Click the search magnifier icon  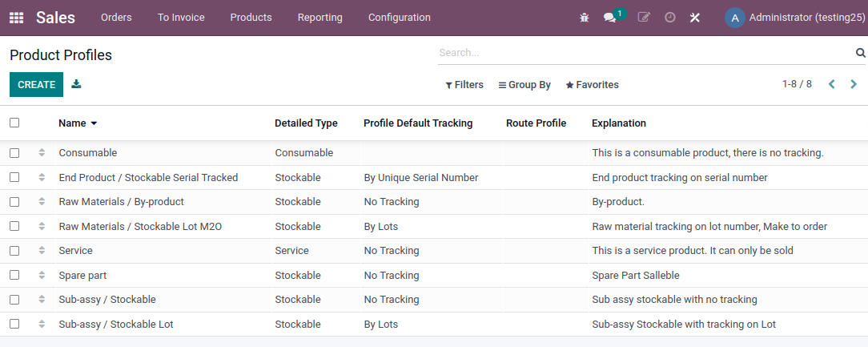861,53
